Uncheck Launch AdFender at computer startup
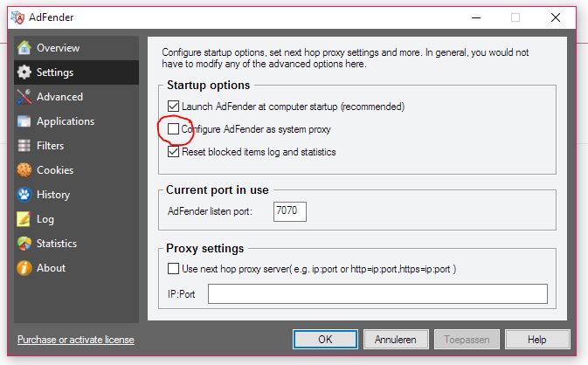Image resolution: width=588 pixels, height=365 pixels. [x=173, y=107]
